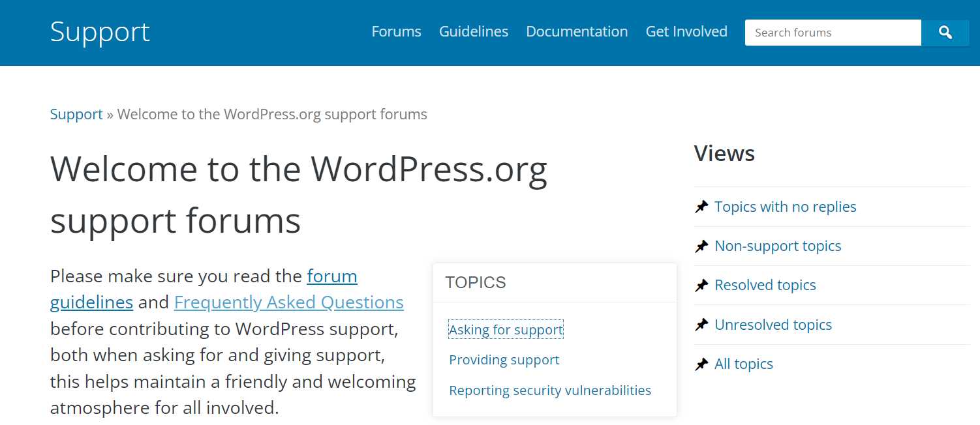Open the forum guidelines link

204,289
